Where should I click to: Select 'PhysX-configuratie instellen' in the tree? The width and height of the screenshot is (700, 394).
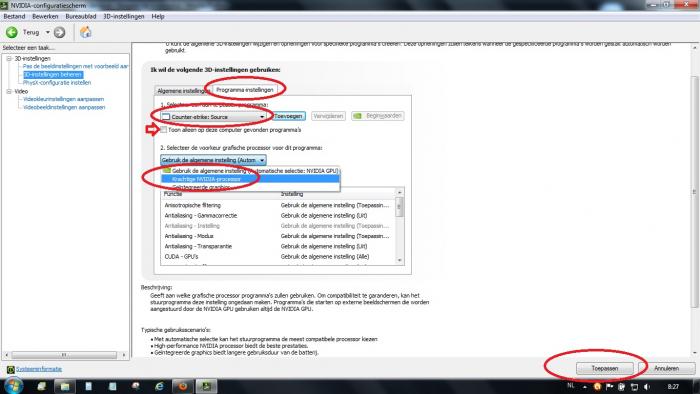click(57, 83)
